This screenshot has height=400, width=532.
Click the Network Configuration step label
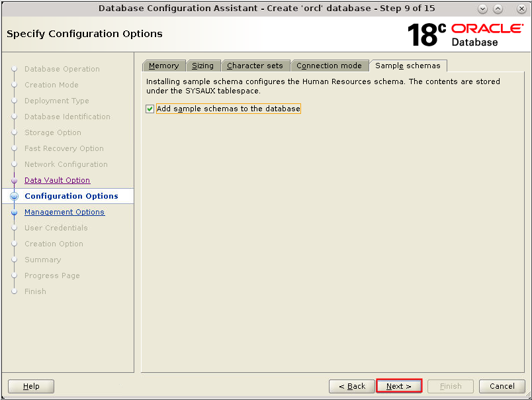click(x=66, y=164)
